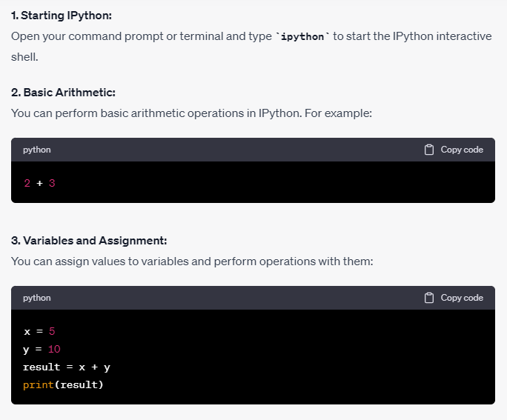Click the 'x = 5' code line

click(39, 331)
